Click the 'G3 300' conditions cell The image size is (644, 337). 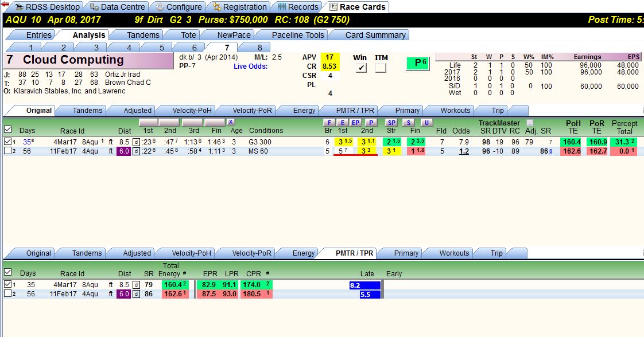coord(260,142)
